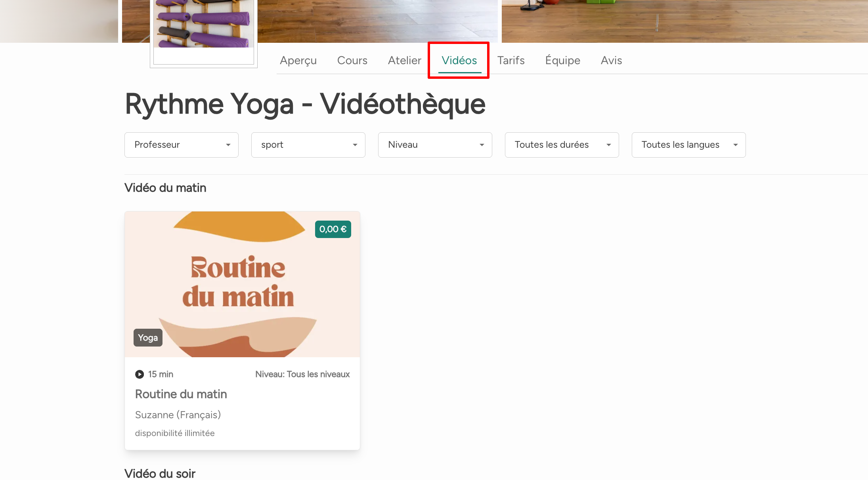
Task: Switch to the Aperçu tab
Action: point(298,61)
